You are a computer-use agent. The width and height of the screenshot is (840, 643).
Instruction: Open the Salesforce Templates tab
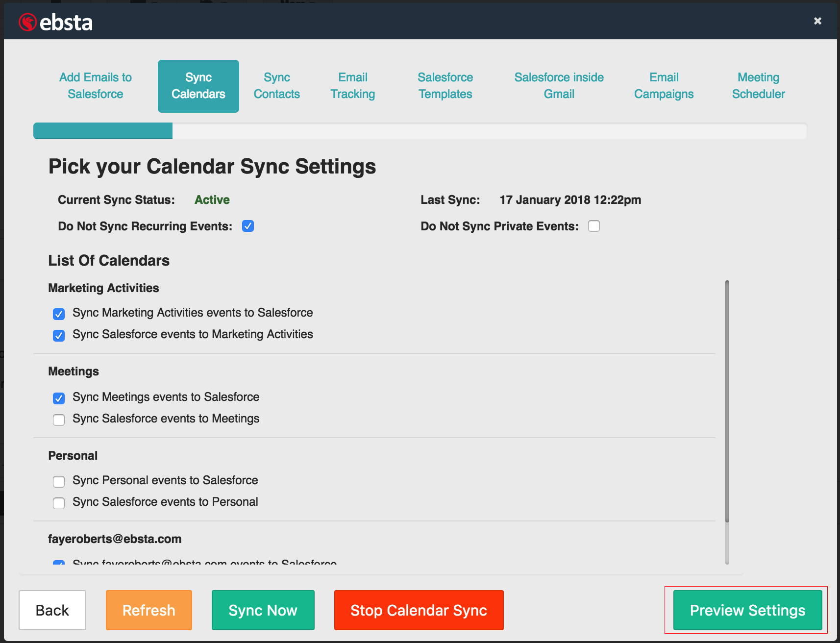tap(445, 86)
